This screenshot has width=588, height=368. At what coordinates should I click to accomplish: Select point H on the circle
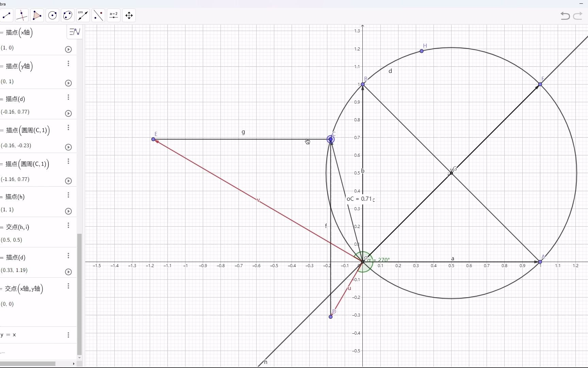[x=422, y=51]
